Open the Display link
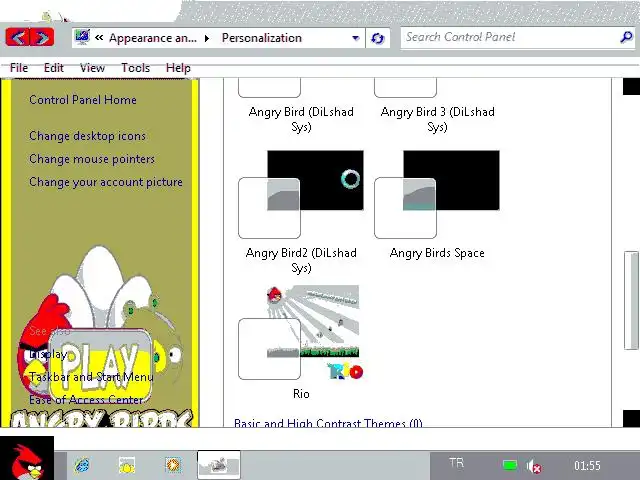 click(x=48, y=354)
